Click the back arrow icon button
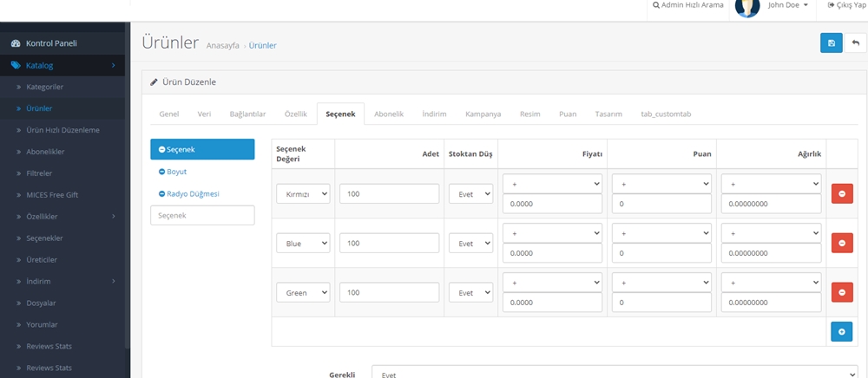Image resolution: width=868 pixels, height=378 pixels. point(855,43)
